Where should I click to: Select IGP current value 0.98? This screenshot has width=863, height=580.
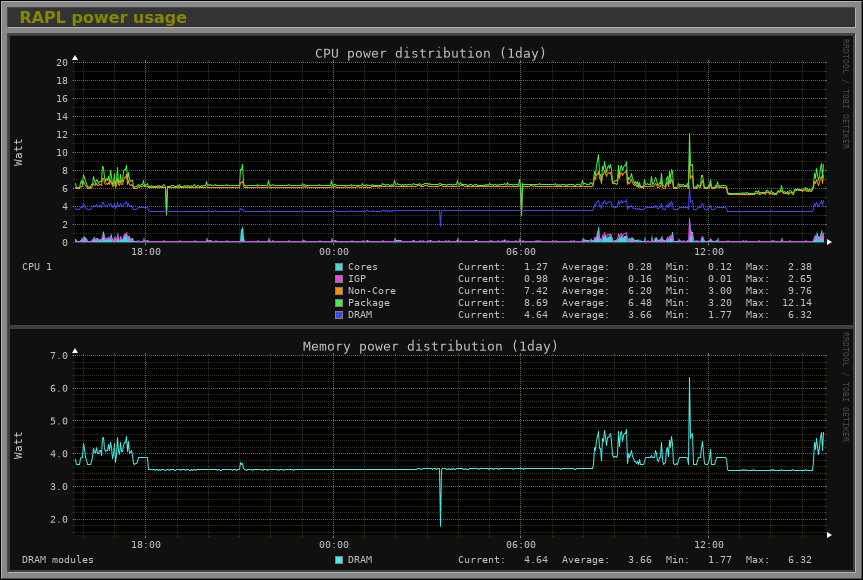[536, 279]
